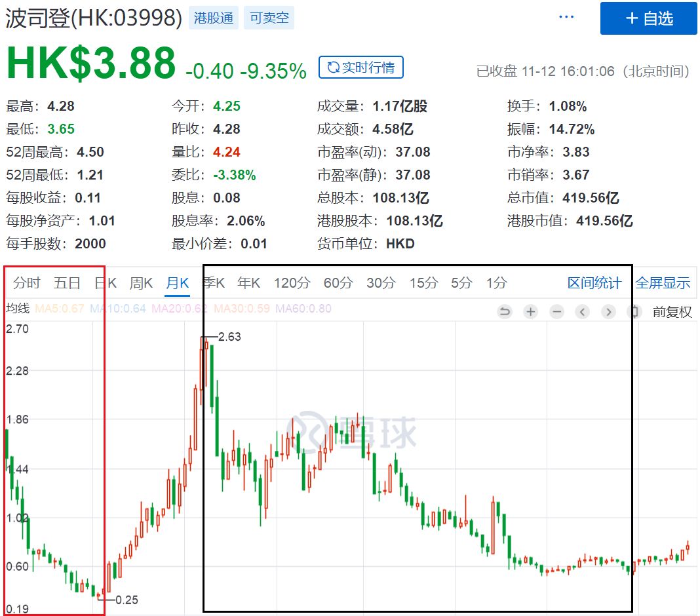Image resolution: width=700 pixels, height=616 pixels.
Task: Zoom in on chart with plus icon
Action: [530, 312]
